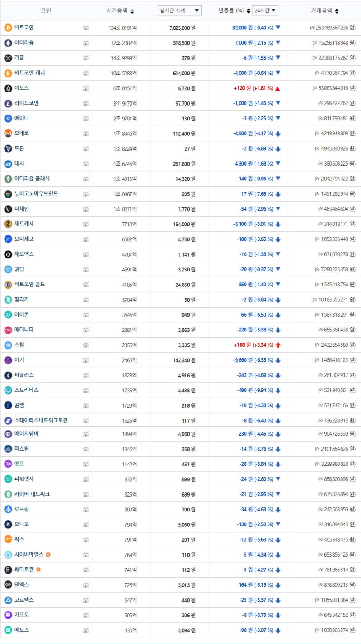This screenshot has height=644, width=361.
Task: Click the Ethereum (이더리움) coin logo
Action: [x=8, y=43]
